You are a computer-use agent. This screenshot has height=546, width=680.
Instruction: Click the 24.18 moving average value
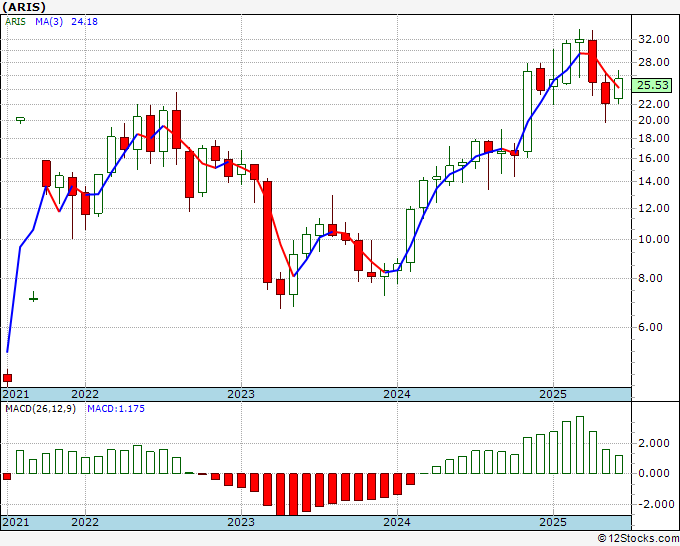point(84,21)
